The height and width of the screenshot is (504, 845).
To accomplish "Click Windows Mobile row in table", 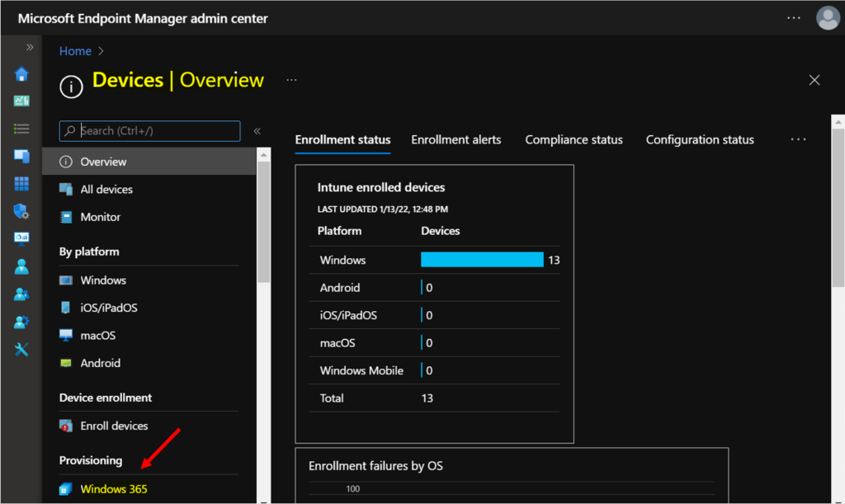I will (x=434, y=370).
